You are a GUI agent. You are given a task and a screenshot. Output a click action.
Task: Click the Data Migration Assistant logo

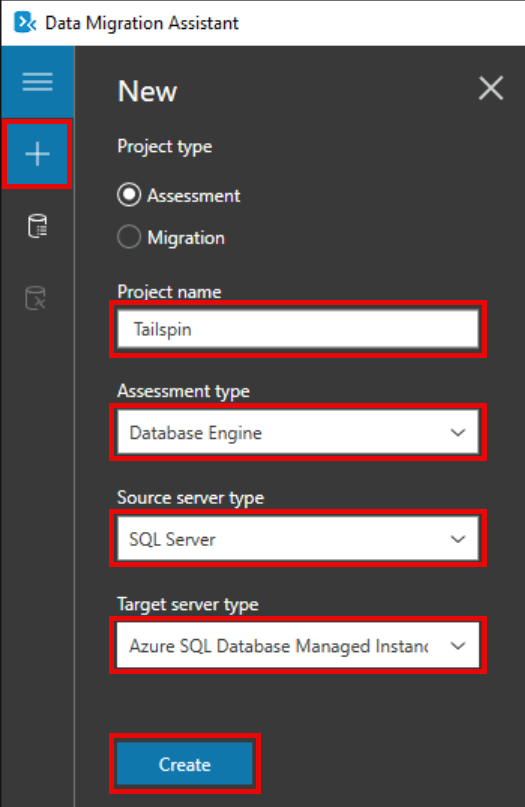tap(24, 23)
